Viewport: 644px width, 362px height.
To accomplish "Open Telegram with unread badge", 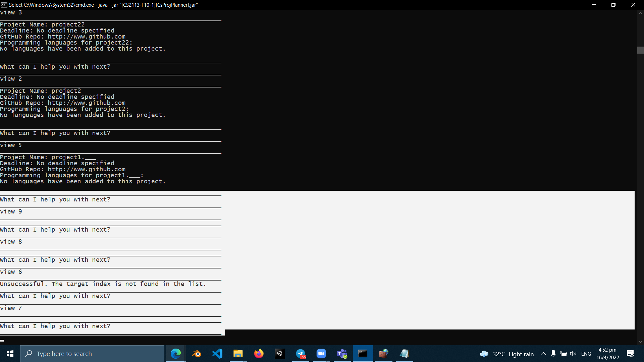I will tap(301, 354).
